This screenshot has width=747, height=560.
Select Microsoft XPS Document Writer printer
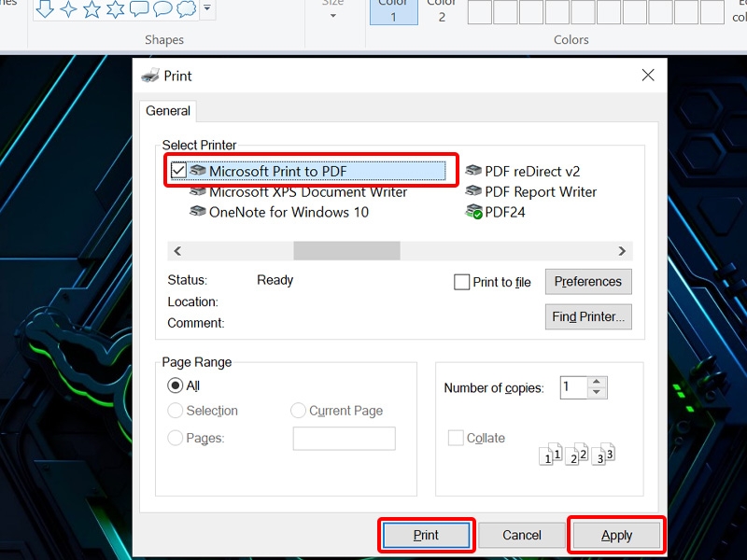298,192
